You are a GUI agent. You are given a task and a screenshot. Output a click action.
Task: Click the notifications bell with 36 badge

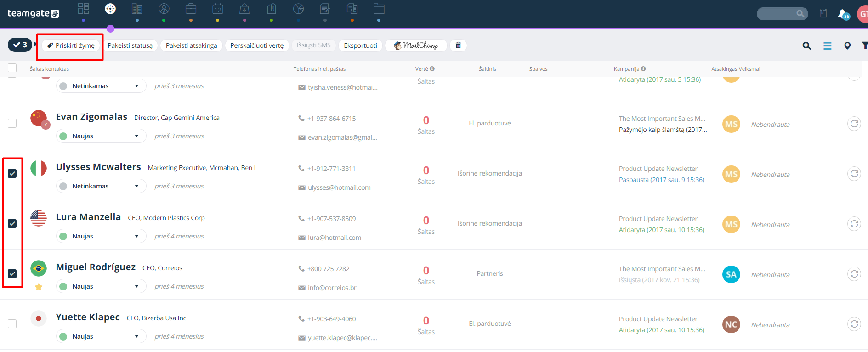(x=843, y=14)
